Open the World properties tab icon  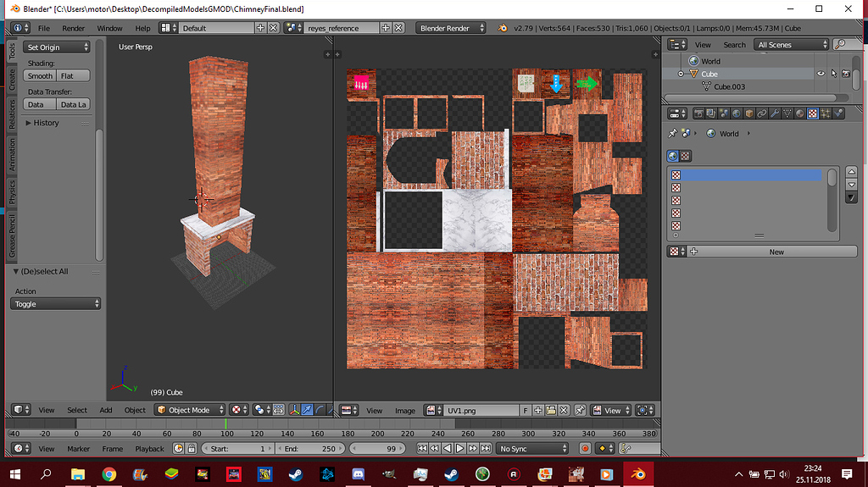[737, 113]
